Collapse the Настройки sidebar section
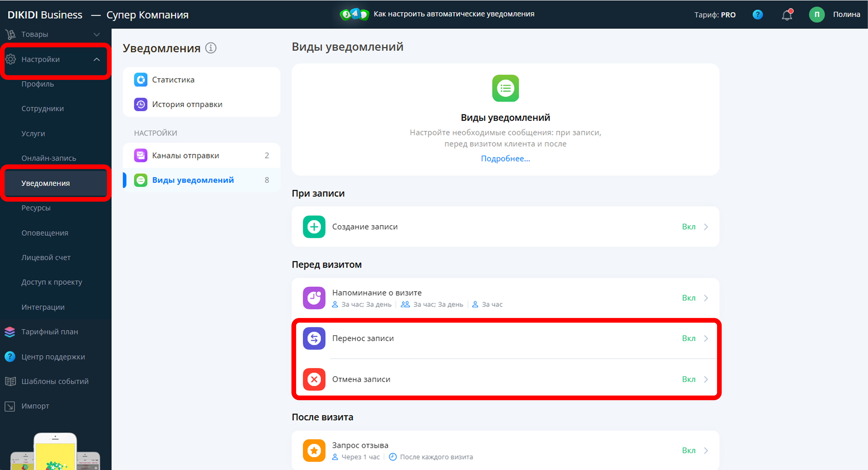This screenshot has width=868, height=470. click(96, 60)
